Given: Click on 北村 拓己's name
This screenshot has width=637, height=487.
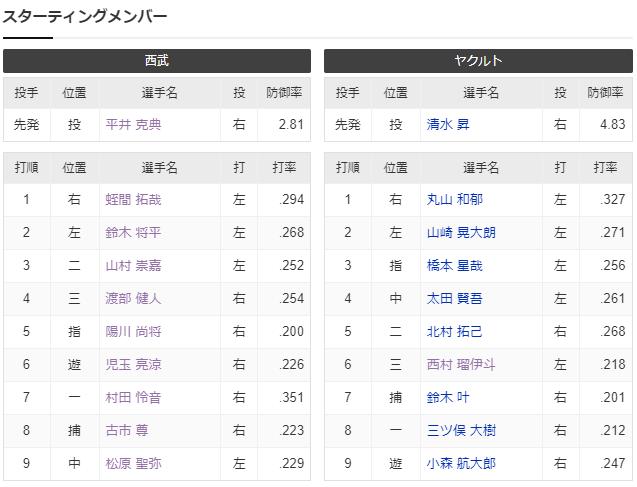Looking at the screenshot, I should point(454,332).
